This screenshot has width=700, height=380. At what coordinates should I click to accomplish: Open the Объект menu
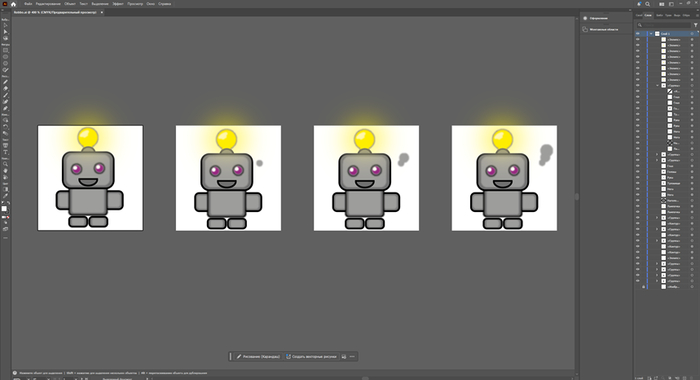click(x=70, y=4)
